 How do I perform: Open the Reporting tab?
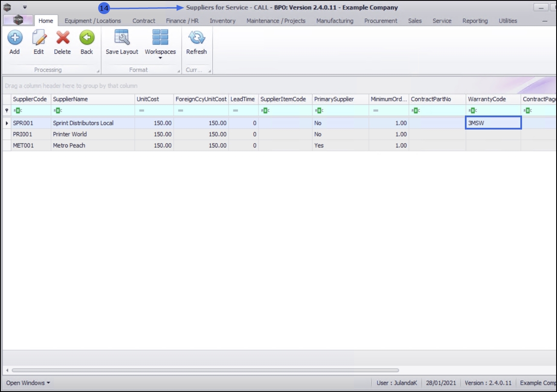tap(475, 20)
